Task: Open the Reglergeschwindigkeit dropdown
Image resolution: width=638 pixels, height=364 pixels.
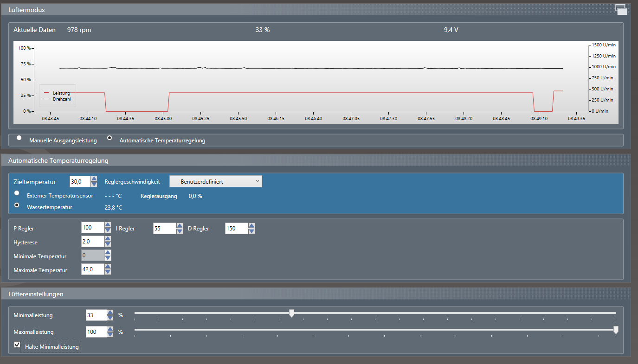Action: [x=216, y=182]
